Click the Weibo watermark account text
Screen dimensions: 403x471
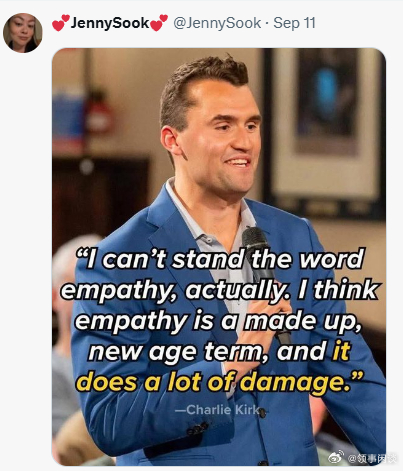click(x=371, y=459)
